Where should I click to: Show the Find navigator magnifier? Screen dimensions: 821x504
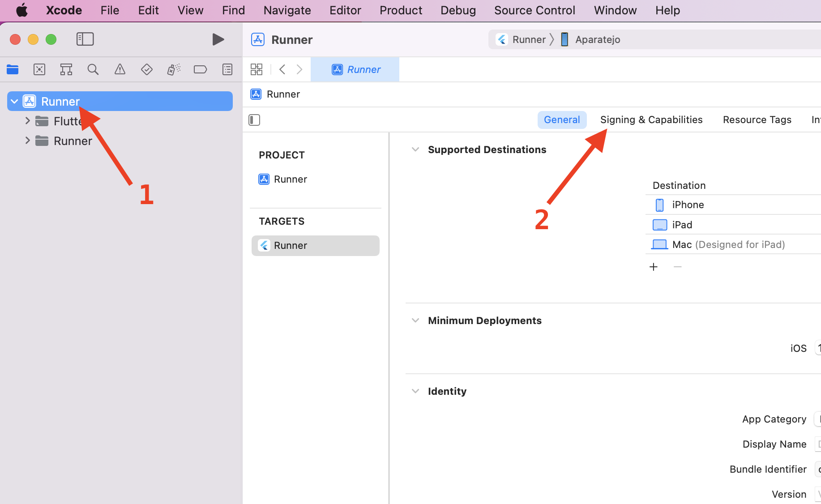[x=93, y=69]
